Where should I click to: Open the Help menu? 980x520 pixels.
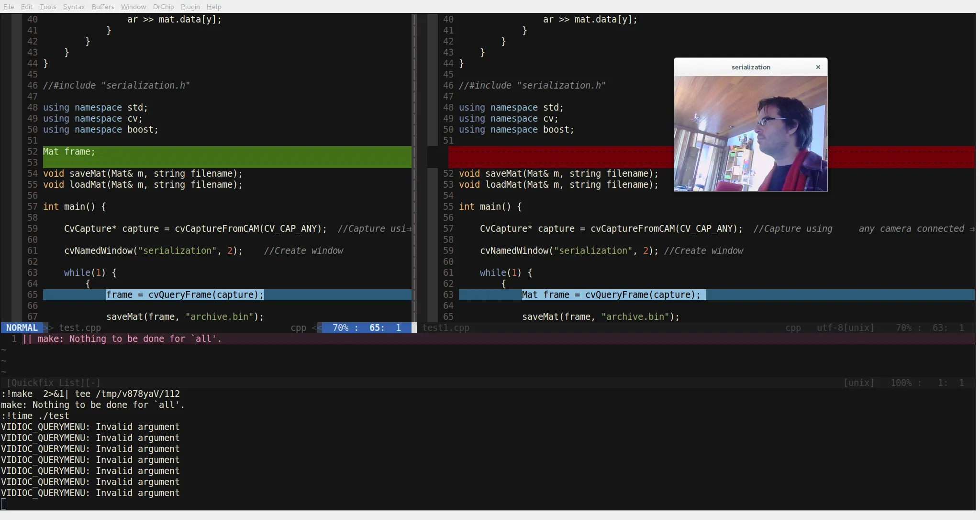(214, 7)
